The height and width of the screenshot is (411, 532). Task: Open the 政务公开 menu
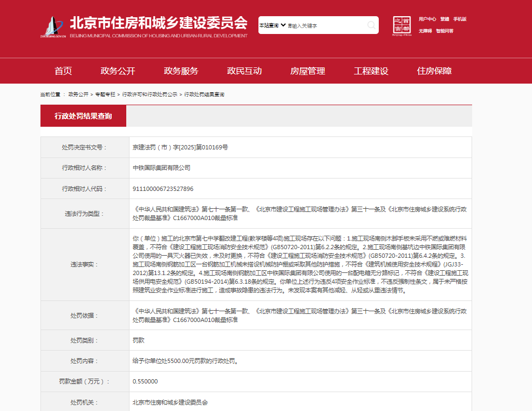pos(118,71)
